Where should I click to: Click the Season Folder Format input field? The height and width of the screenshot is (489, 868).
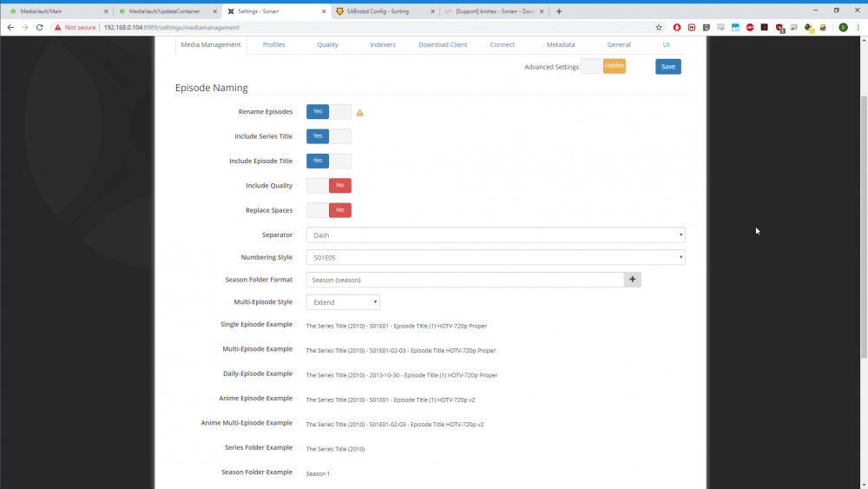(x=465, y=280)
